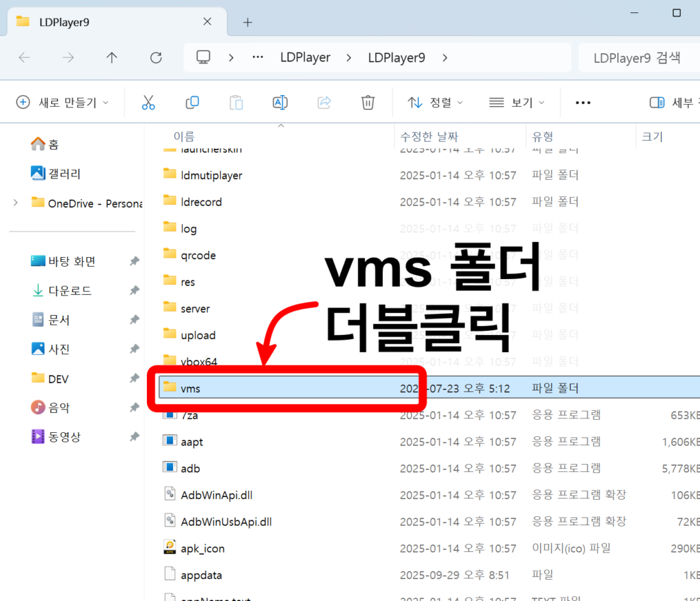Expand the OneDrive - Personal tree node
Viewport: 700px width, 601px height.
click(16, 203)
